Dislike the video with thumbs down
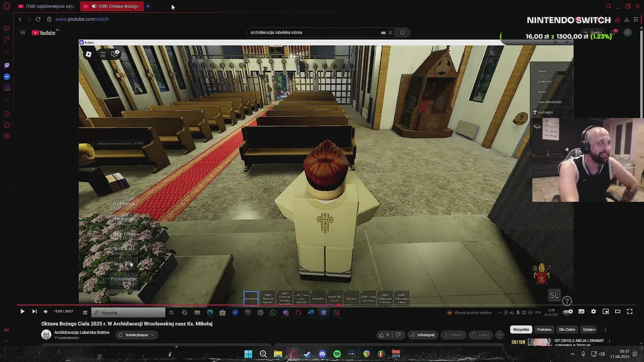 (x=398, y=335)
